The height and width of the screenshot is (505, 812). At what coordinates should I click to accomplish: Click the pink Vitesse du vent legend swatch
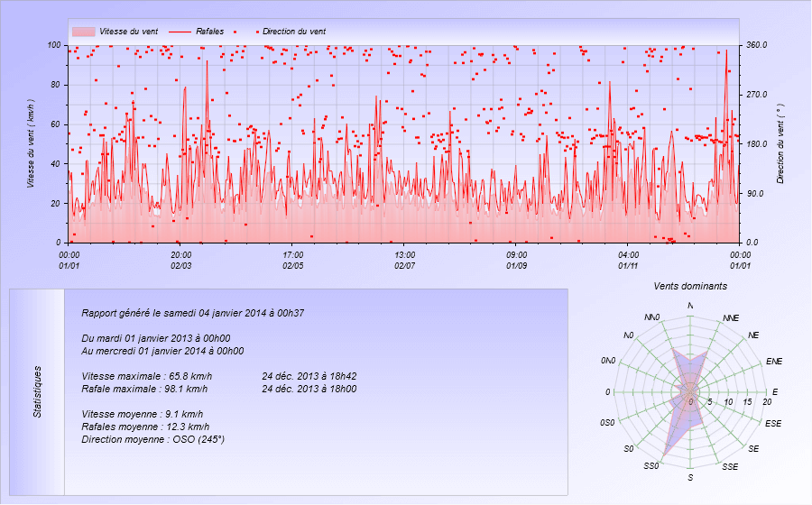pos(84,32)
